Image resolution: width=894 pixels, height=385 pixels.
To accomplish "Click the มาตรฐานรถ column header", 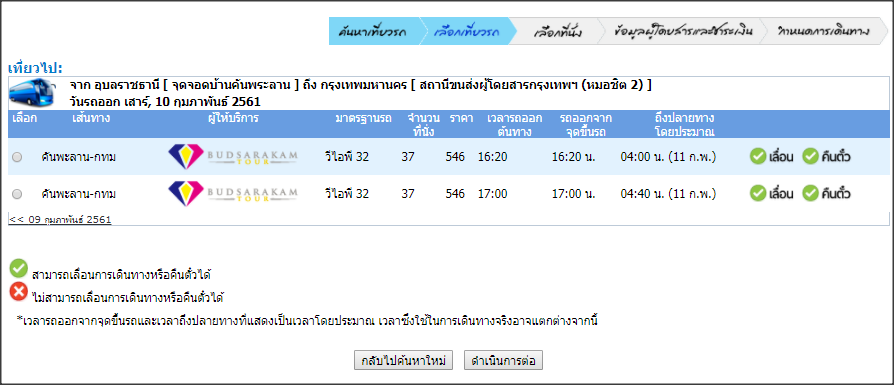I will pos(363,119).
